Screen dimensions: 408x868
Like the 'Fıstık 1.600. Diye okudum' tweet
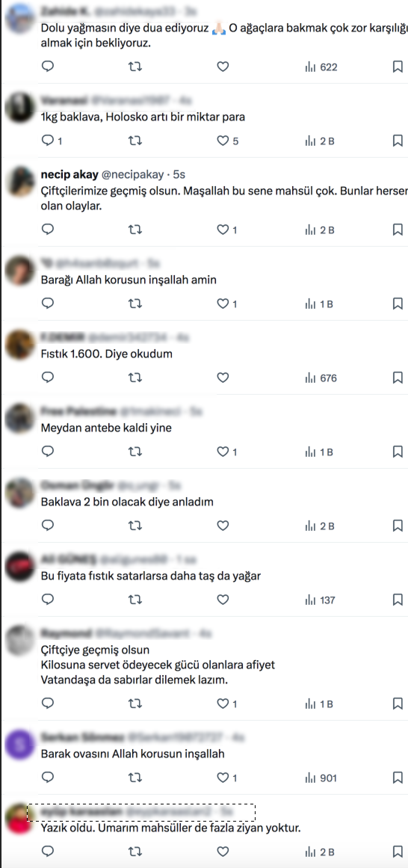[x=223, y=378]
